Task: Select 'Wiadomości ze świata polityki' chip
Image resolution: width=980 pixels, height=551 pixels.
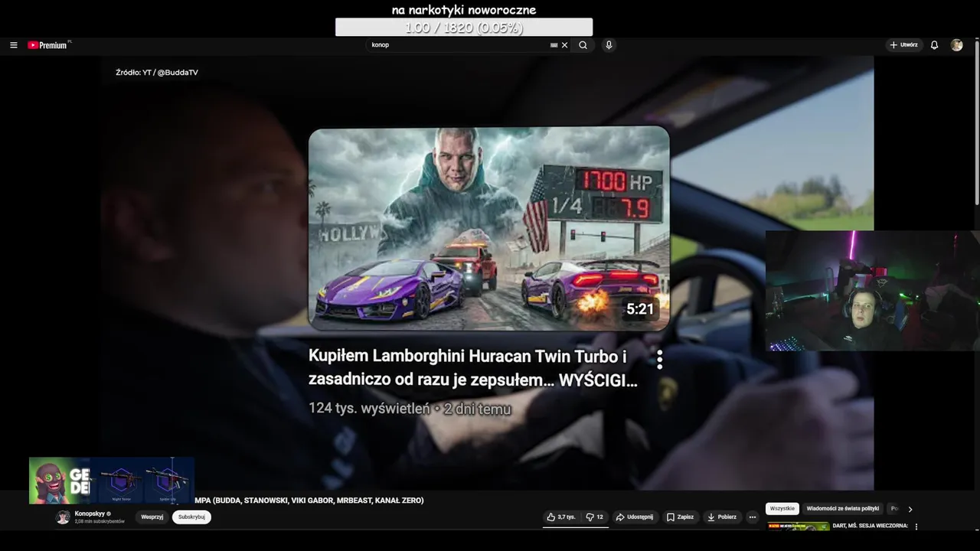Action: tap(843, 509)
